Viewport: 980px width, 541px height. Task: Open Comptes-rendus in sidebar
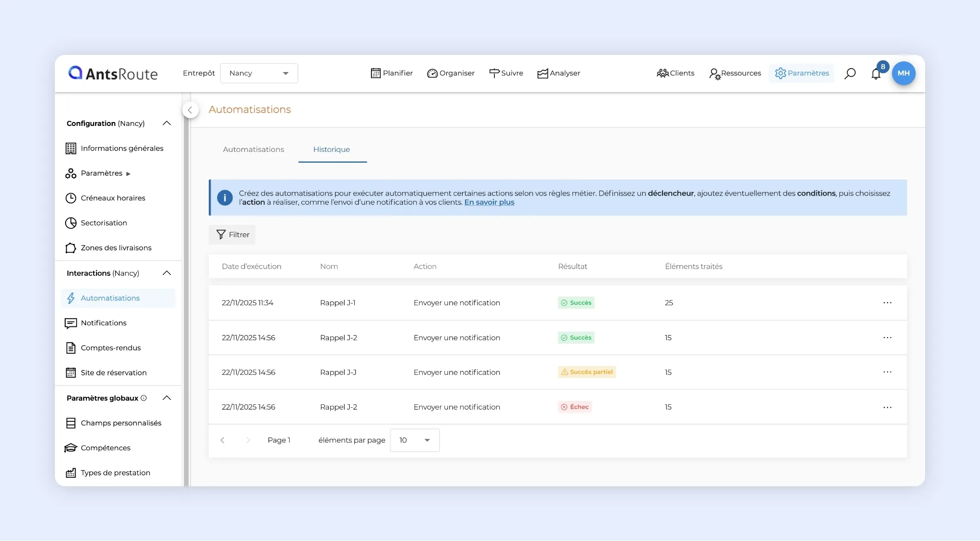(103, 348)
